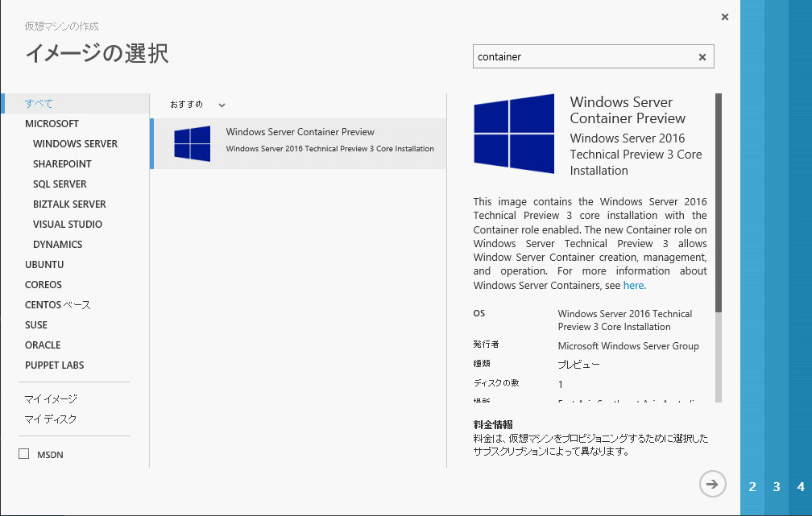Open the おすすめ sort dropdown

pyautogui.click(x=198, y=105)
